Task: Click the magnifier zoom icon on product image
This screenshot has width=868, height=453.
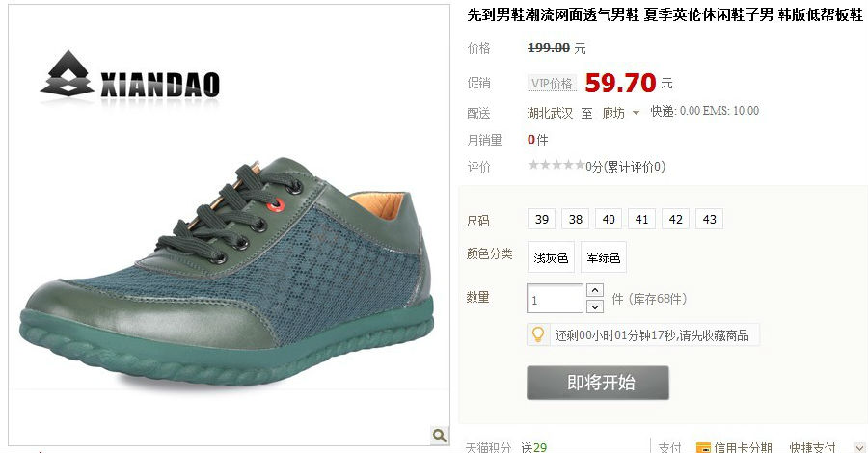Action: [439, 436]
